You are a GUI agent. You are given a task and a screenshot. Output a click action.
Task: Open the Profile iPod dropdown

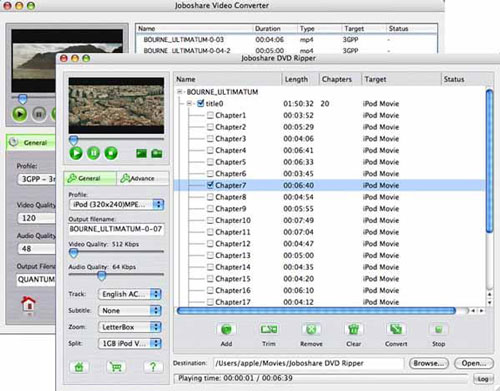click(116, 204)
